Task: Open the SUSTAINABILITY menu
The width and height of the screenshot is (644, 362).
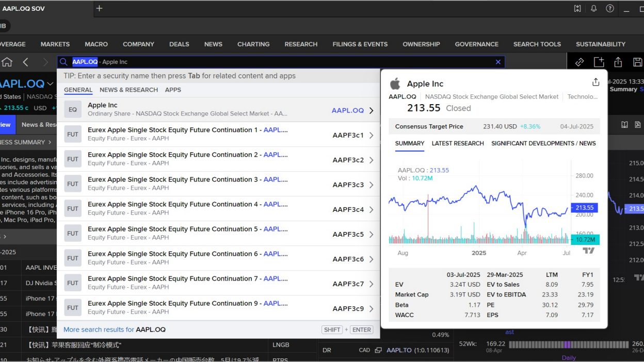Action: click(601, 44)
